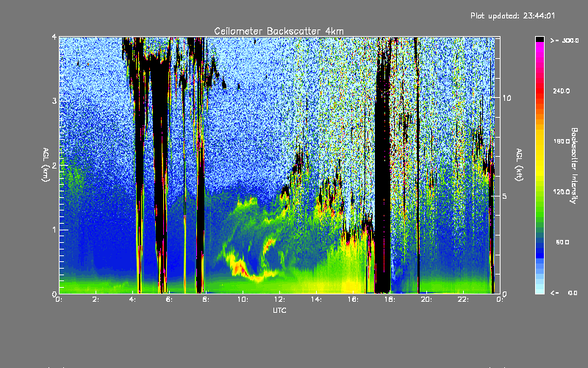Click the '3' km label on left axis
The image size is (588, 368).
tap(54, 102)
